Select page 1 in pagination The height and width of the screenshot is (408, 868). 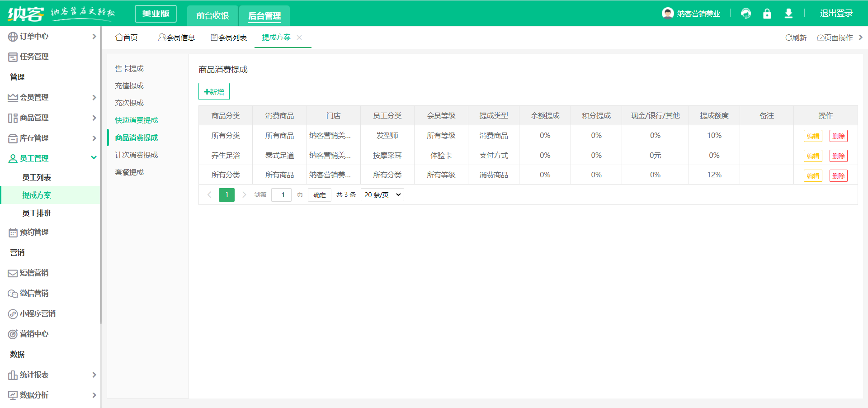[x=226, y=195]
